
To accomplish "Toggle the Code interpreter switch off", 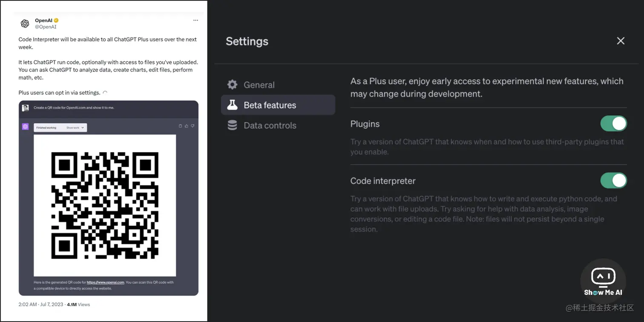I will [x=614, y=180].
